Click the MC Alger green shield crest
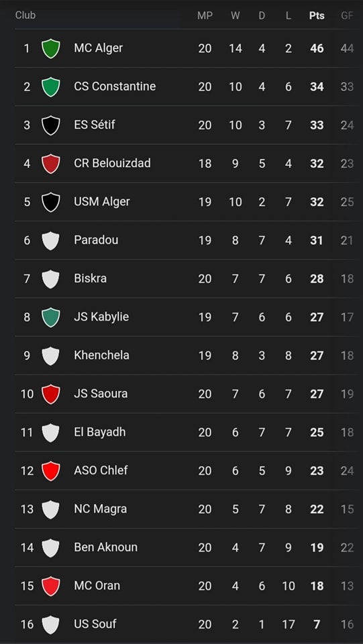The height and width of the screenshot is (644, 363). [51, 48]
